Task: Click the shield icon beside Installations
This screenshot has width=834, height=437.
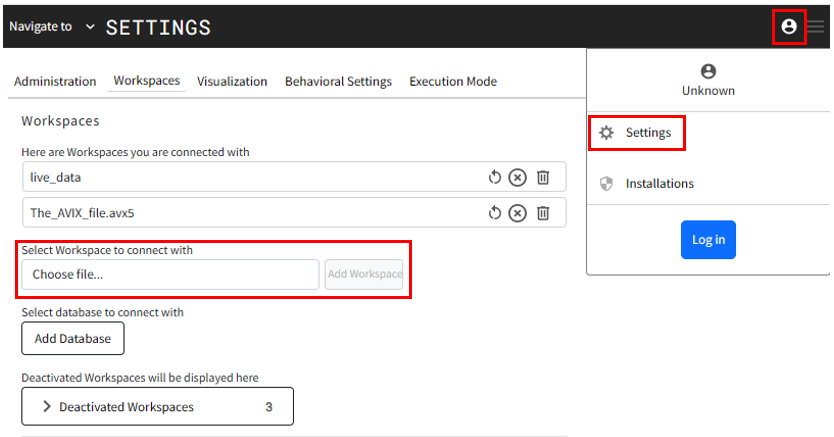Action: (x=606, y=184)
